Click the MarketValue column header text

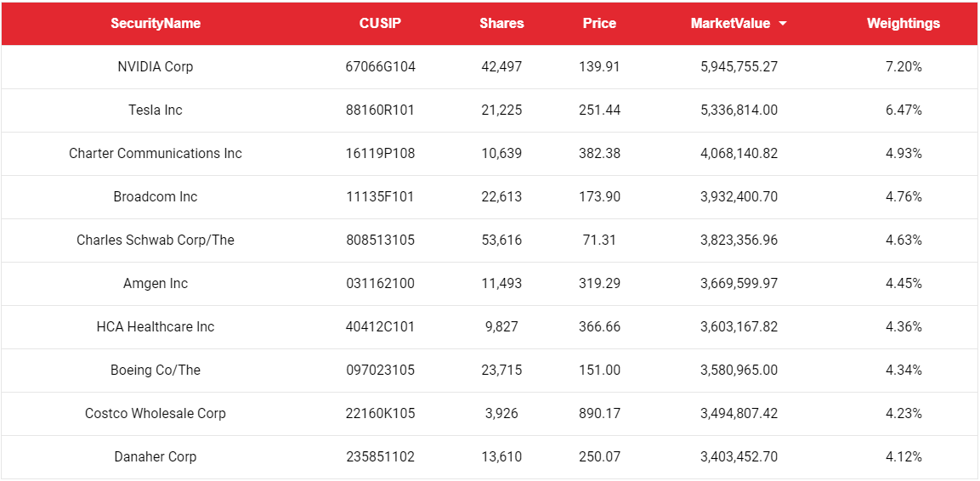tap(731, 24)
